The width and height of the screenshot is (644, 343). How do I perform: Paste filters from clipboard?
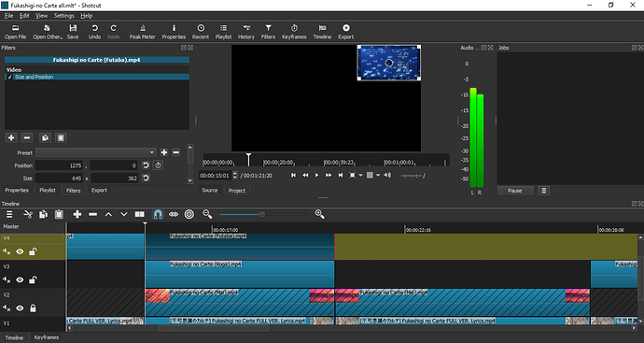61,137
